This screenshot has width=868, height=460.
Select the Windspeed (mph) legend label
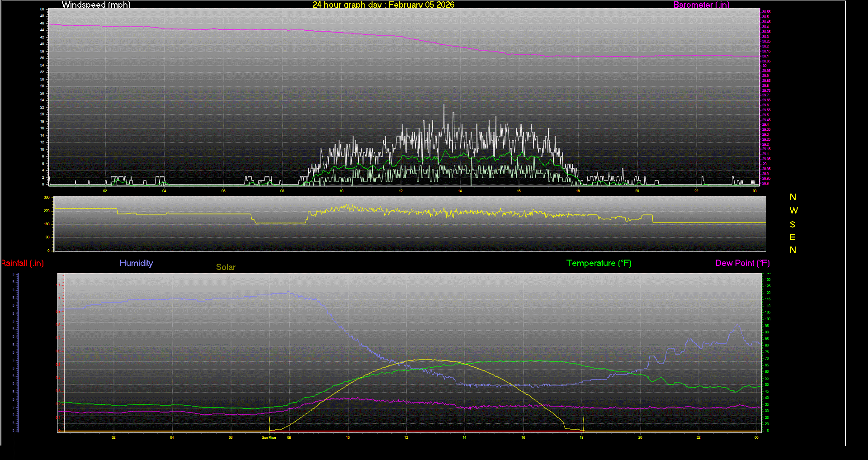96,5
